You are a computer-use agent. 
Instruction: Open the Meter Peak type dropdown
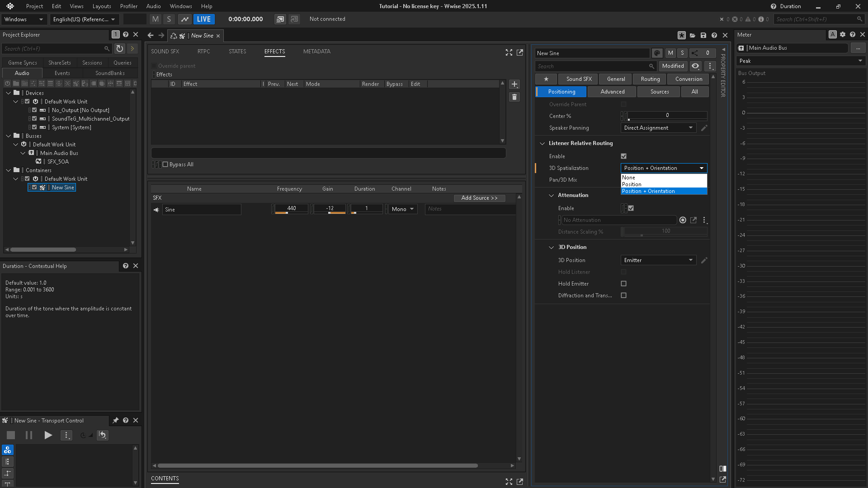coord(801,61)
